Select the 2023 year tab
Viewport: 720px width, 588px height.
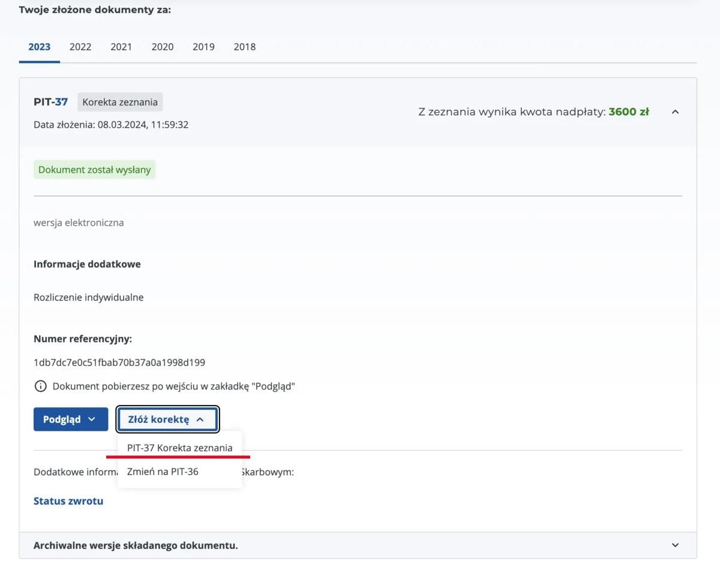coord(40,47)
